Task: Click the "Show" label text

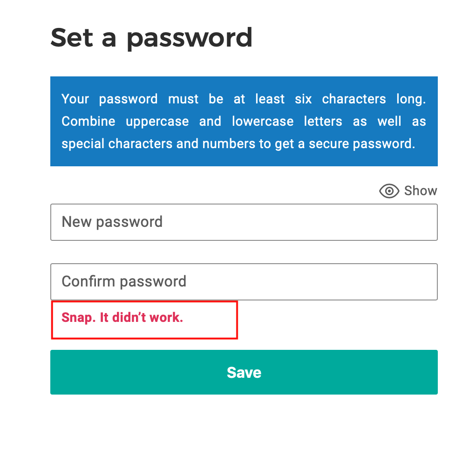Action: point(421,191)
